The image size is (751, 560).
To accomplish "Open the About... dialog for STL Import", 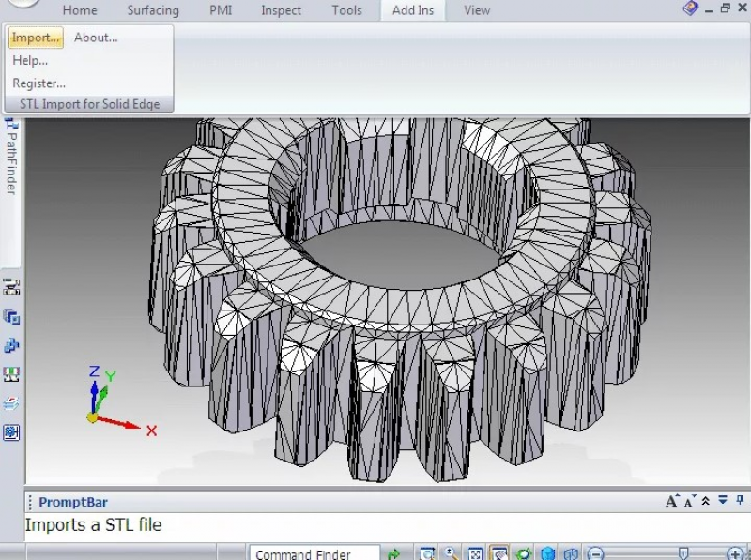I will (96, 38).
